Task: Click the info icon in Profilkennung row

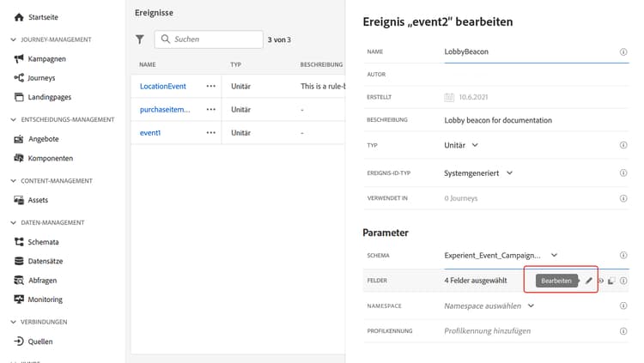Action: (x=623, y=331)
